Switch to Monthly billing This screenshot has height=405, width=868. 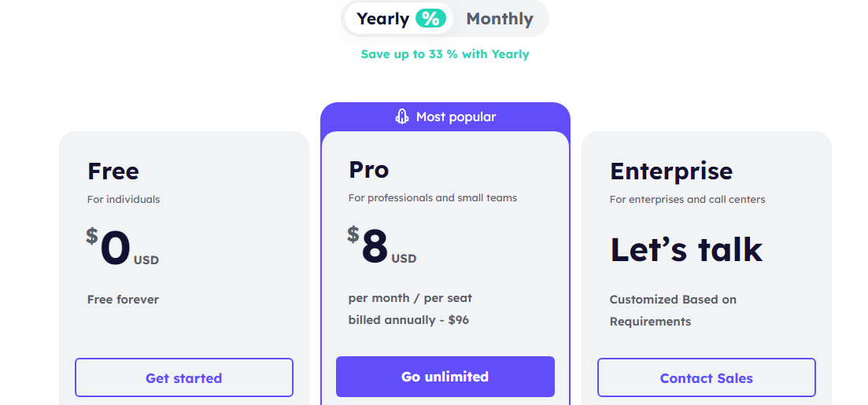[x=500, y=19]
